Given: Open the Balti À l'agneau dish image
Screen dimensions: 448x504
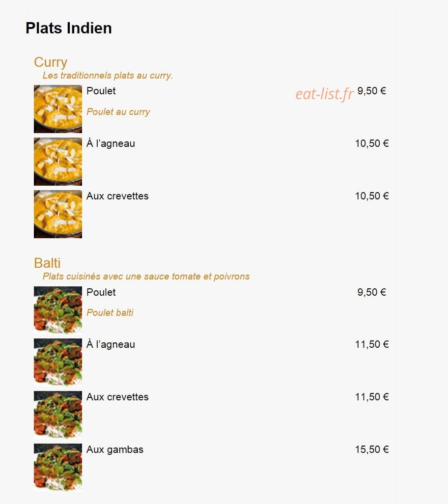Looking at the screenshot, I should [x=58, y=362].
